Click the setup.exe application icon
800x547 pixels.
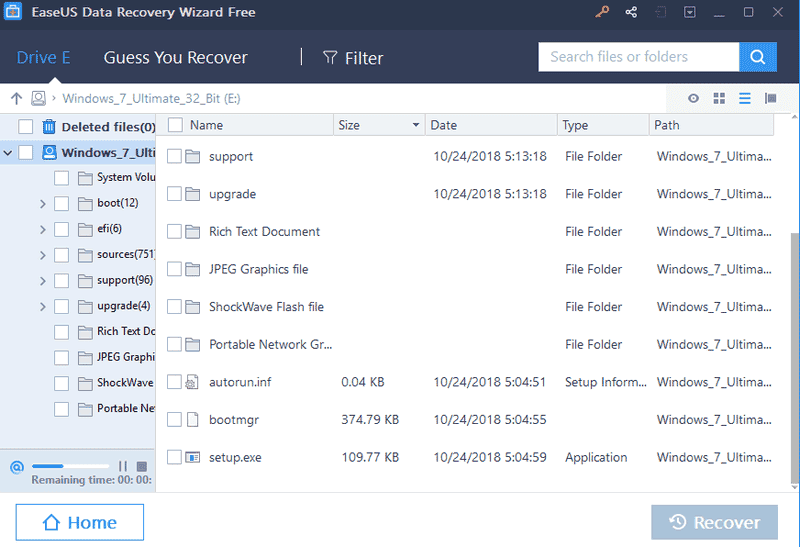(192, 457)
